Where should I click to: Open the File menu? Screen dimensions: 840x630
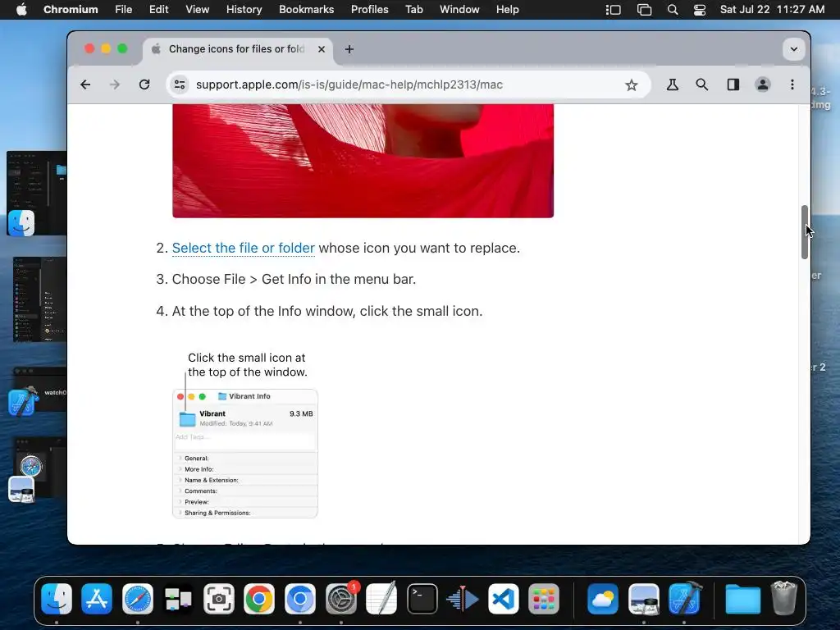point(124,10)
